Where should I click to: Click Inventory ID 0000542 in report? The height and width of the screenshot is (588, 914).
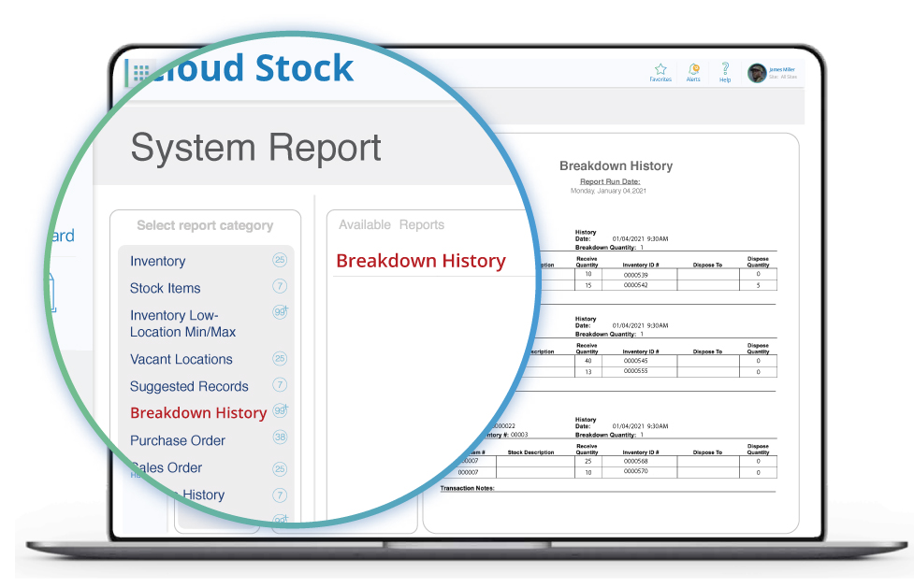click(635, 285)
